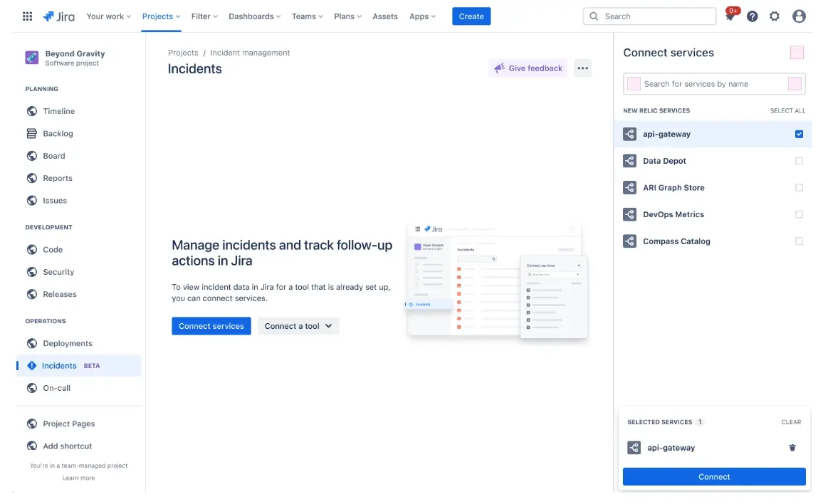Click the Incidents sidebar icon

[31, 366]
